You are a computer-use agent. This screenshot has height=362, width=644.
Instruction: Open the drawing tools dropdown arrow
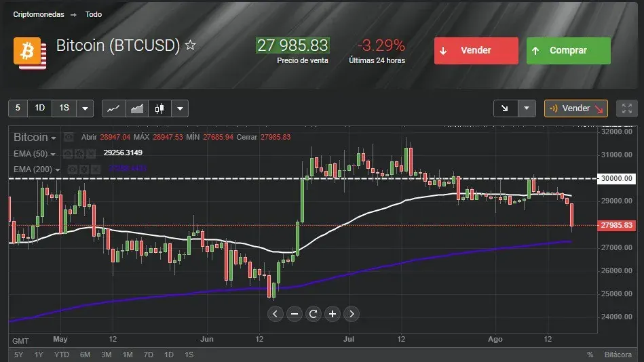pos(527,108)
